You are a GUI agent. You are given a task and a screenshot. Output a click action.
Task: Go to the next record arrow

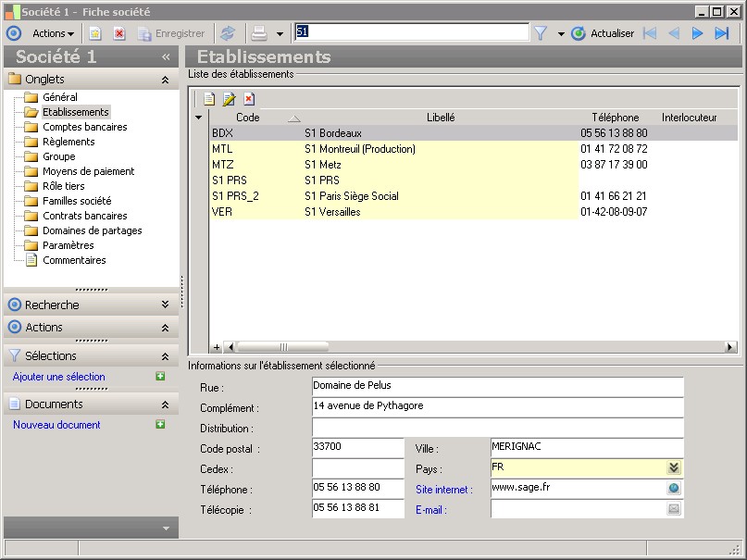698,33
